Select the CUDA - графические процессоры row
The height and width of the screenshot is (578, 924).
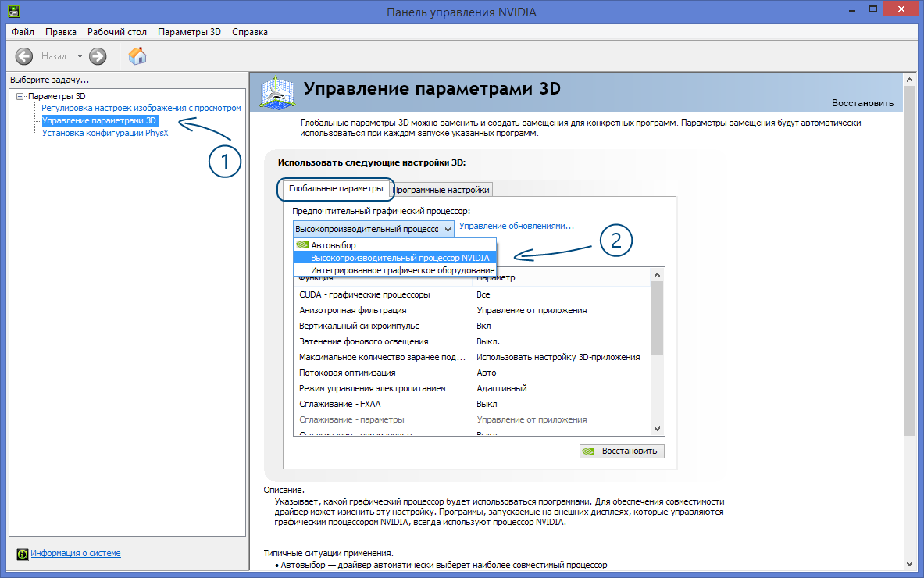click(473, 294)
